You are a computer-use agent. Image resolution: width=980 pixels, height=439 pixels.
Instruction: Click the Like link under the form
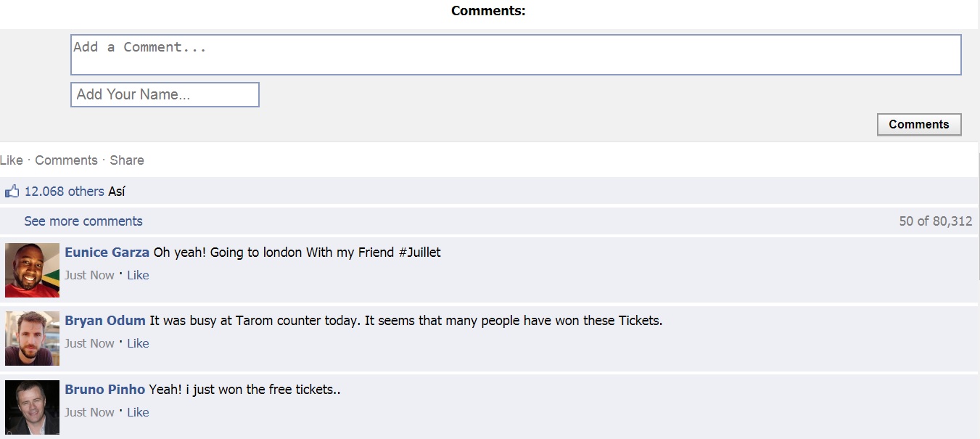click(x=12, y=160)
